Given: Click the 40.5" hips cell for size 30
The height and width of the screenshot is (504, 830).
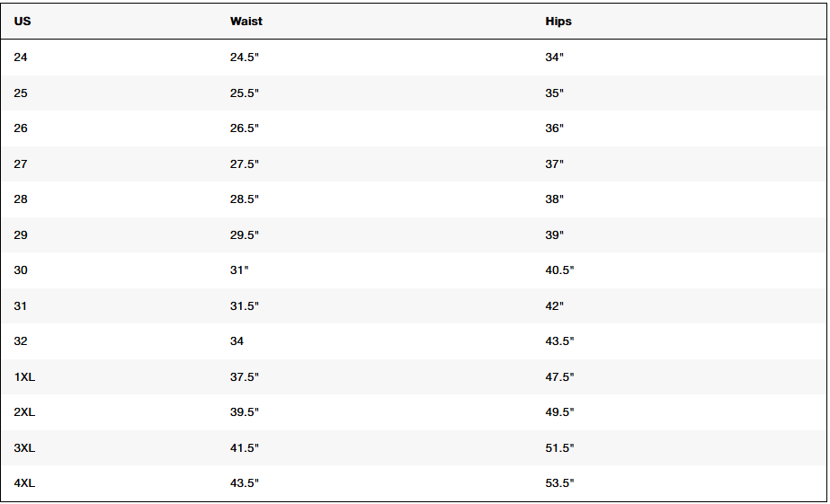Looking at the screenshot, I should tap(559, 270).
